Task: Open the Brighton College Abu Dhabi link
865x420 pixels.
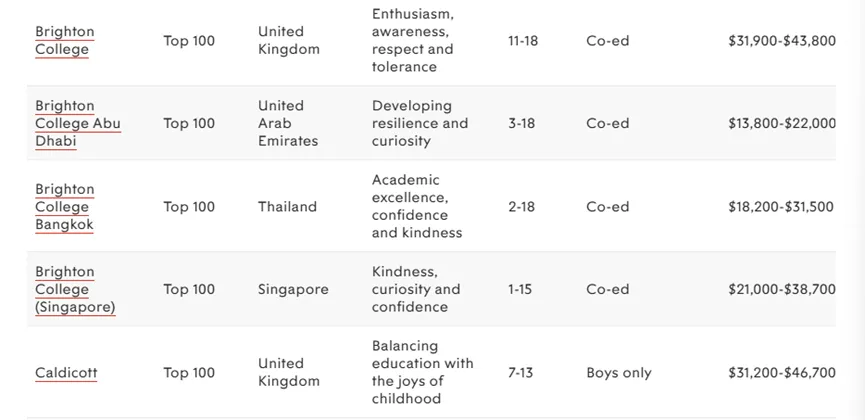Action: tap(78, 123)
